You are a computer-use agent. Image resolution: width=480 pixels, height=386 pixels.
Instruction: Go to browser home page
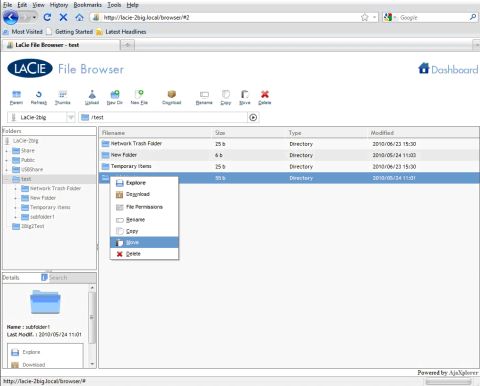pos(79,17)
